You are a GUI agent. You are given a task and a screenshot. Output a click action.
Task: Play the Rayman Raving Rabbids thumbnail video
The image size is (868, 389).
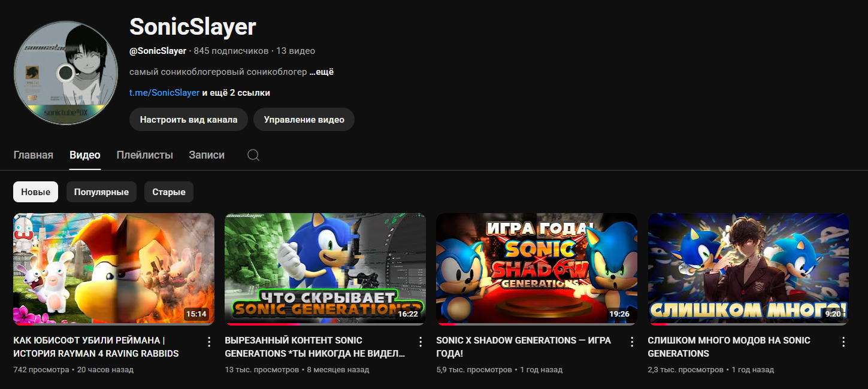coord(114,269)
